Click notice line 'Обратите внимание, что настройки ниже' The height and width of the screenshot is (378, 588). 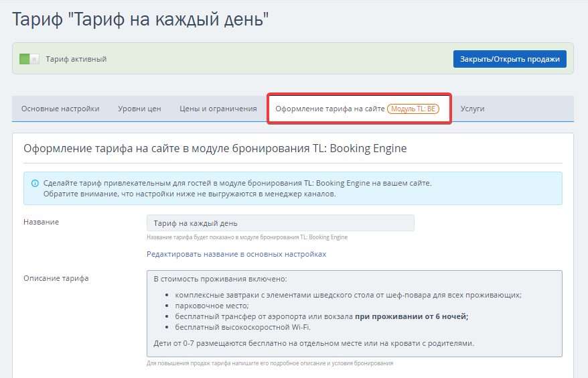coord(190,194)
